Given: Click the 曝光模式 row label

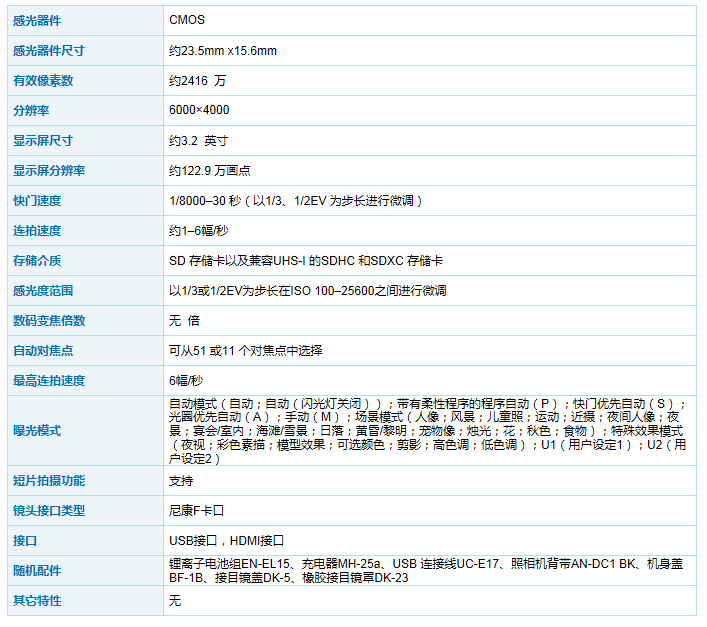Looking at the screenshot, I should click(37, 430).
